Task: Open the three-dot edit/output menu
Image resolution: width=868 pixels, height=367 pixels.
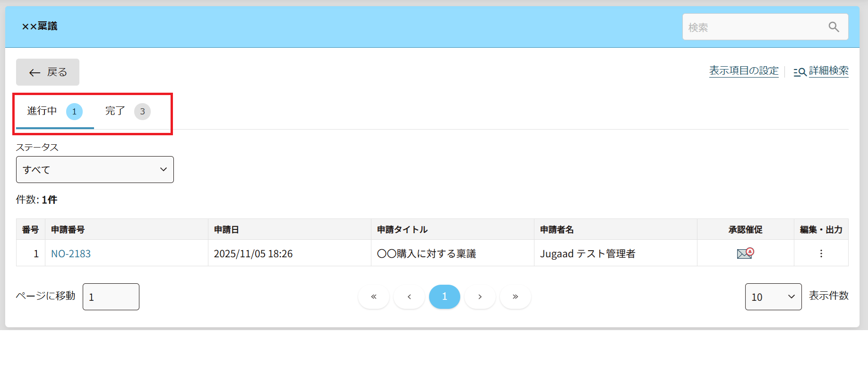Action: [821, 253]
